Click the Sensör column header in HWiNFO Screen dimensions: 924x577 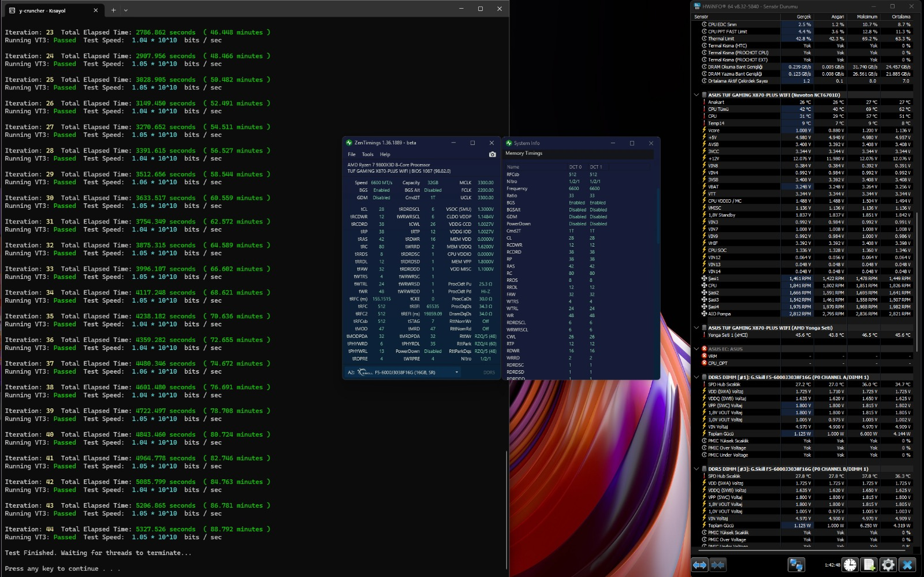pyautogui.click(x=736, y=17)
